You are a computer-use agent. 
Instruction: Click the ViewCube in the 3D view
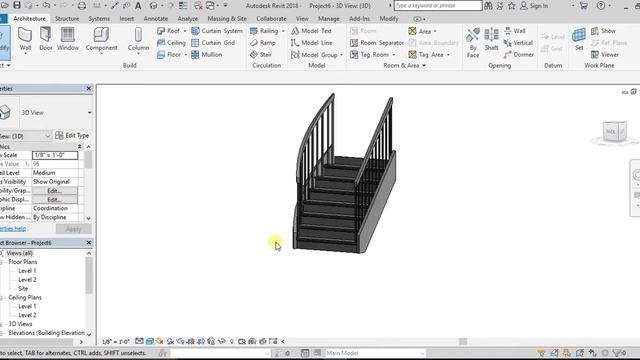[x=615, y=132]
